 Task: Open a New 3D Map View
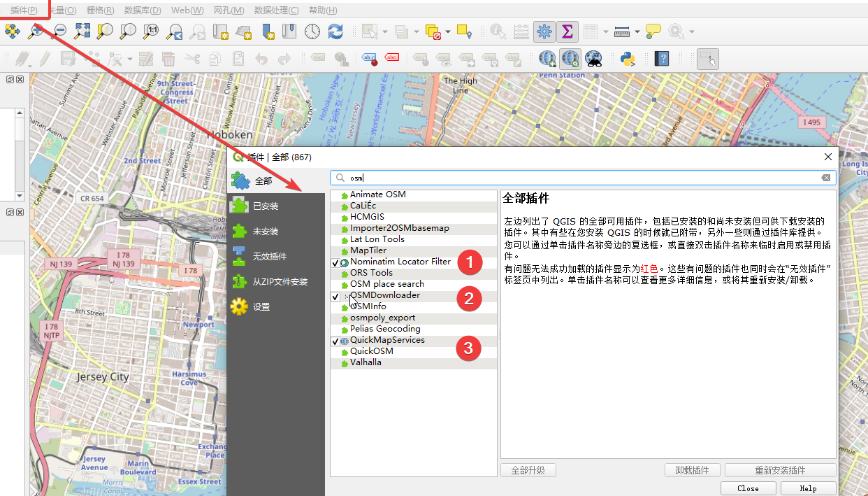[x=244, y=31]
